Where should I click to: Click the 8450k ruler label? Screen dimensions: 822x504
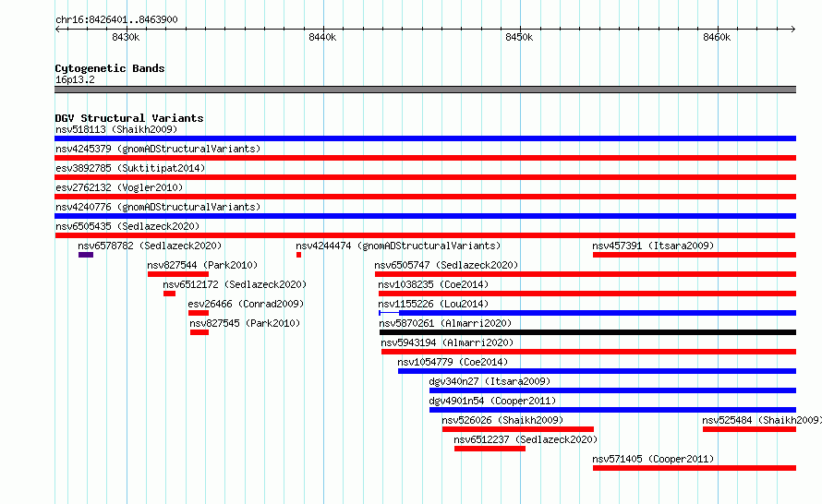519,37
